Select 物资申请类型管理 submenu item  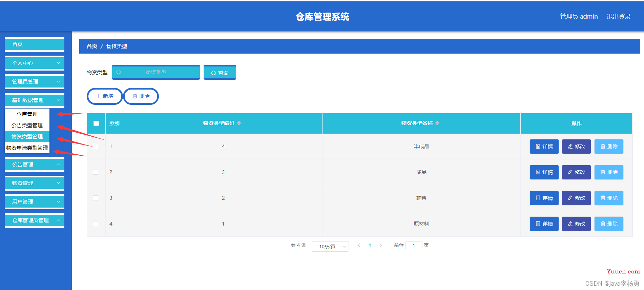pyautogui.click(x=27, y=148)
